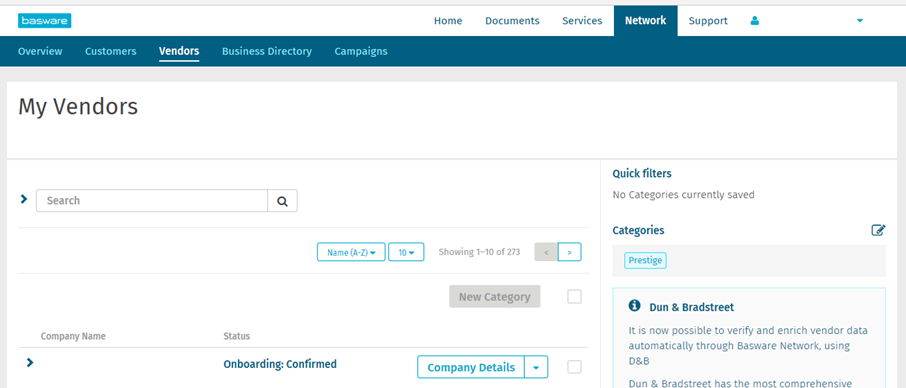The width and height of the screenshot is (906, 388).
Task: Switch to the Overview tab
Action: point(40,51)
